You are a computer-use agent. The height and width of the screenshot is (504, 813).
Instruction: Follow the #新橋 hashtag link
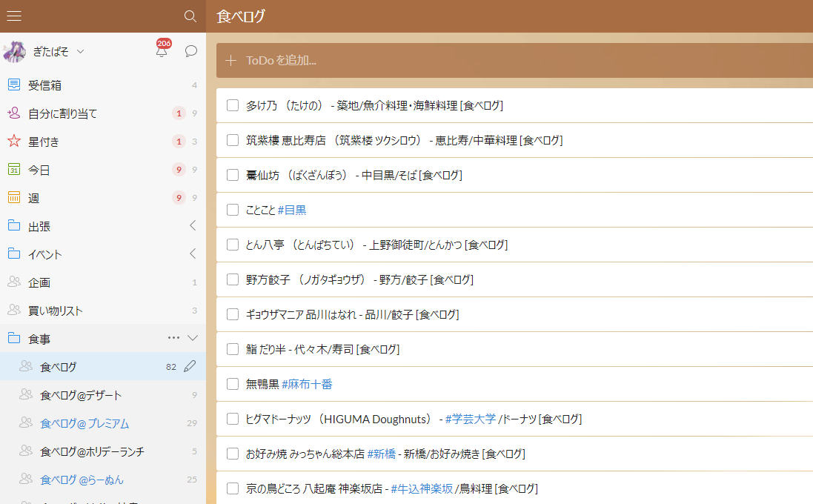click(x=382, y=454)
